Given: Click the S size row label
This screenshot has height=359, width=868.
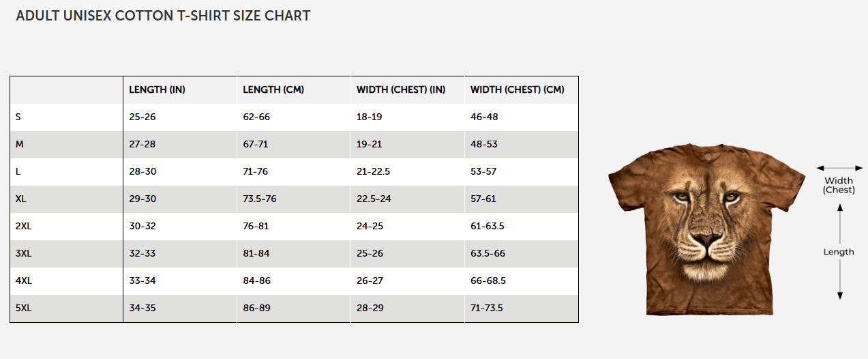Looking at the screenshot, I should pyautogui.click(x=18, y=117).
